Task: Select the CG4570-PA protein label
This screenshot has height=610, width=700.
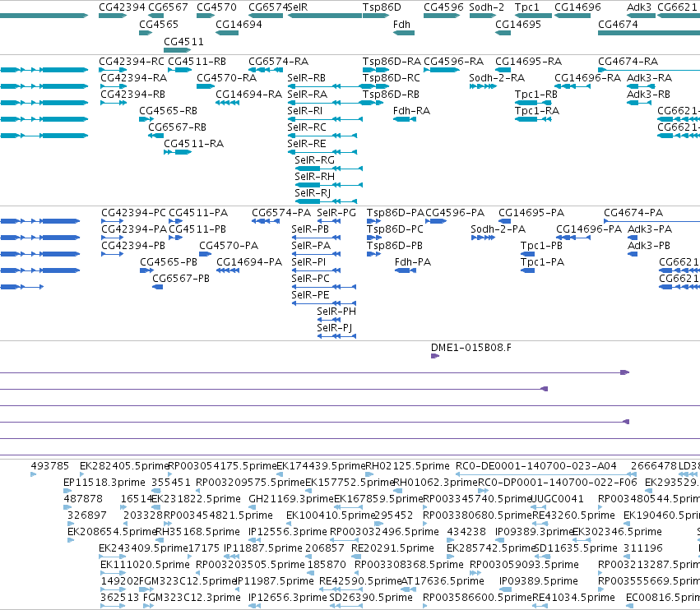Action: coord(229,246)
